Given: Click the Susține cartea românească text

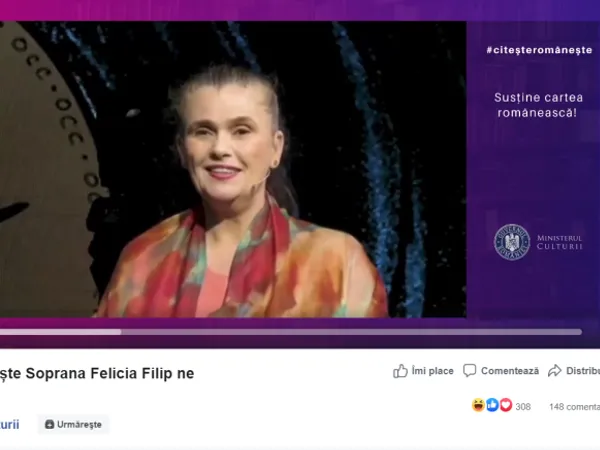Looking at the screenshot, I should click(538, 105).
